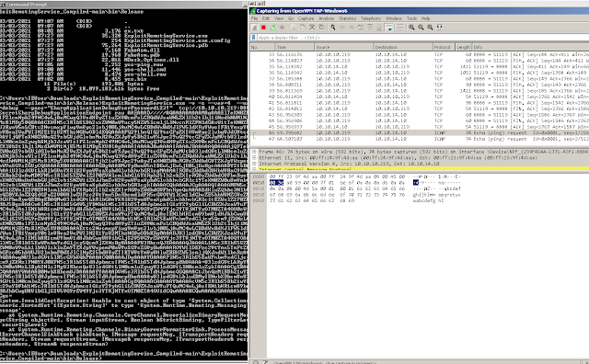Click the Go to specified packet icon
589x364 pixels.
tap(361, 28)
